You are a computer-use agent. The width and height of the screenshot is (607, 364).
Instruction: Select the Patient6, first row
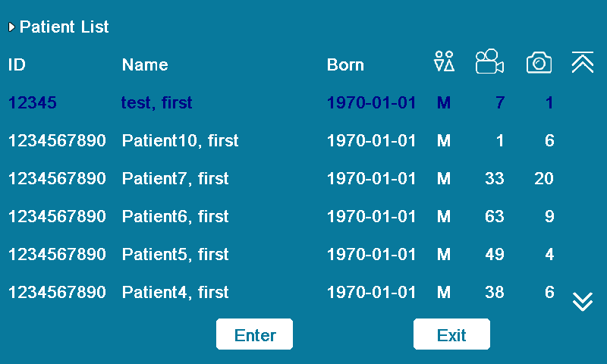click(175, 216)
